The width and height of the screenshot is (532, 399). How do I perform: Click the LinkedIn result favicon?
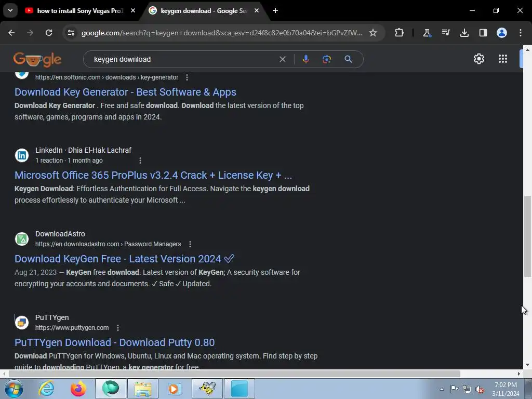point(22,155)
